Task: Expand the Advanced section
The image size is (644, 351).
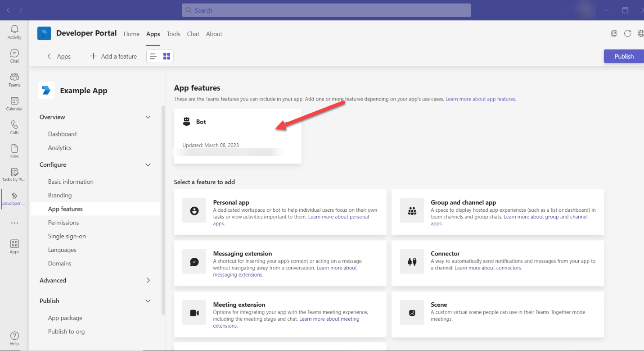Action: pyautogui.click(x=148, y=280)
